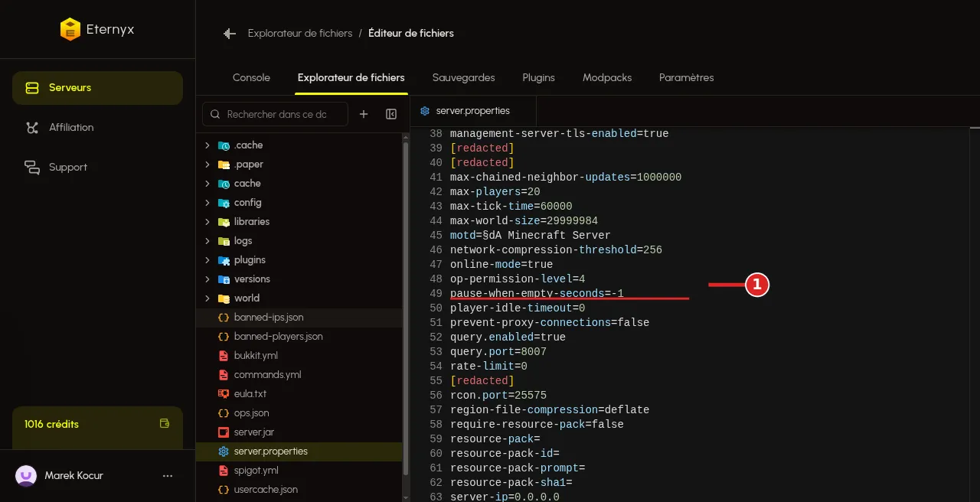Expand the world folder chevron
Viewport: 980px width, 502px height.
tap(207, 298)
